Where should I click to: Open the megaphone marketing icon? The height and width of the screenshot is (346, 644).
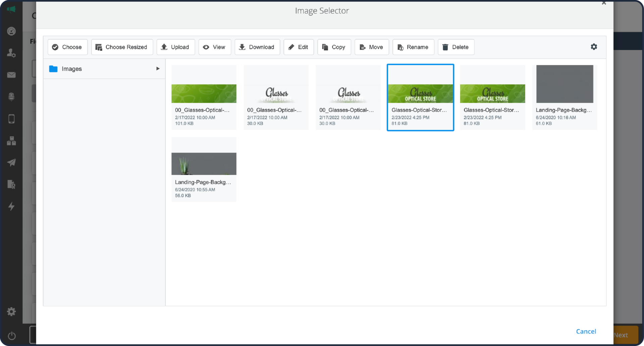(x=11, y=9)
